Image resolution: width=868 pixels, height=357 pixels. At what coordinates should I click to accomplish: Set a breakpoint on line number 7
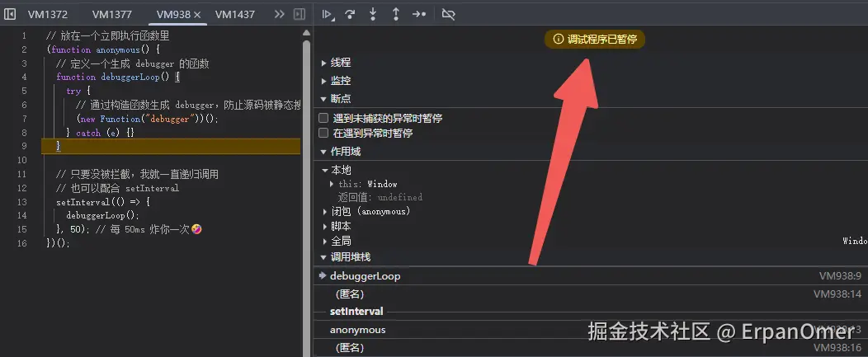coord(24,119)
